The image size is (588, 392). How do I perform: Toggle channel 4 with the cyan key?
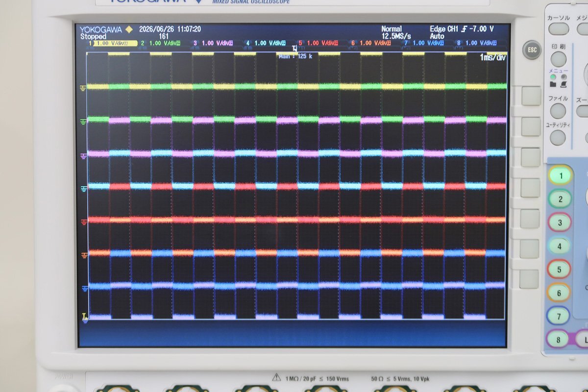click(559, 246)
